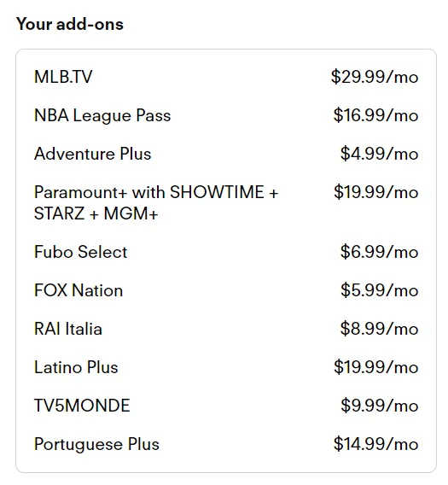Select the FOX Nation add-on

click(79, 290)
